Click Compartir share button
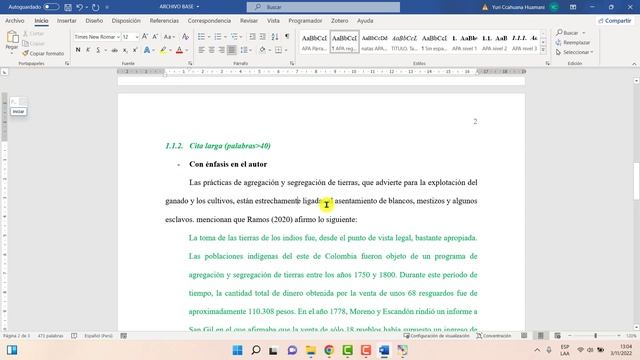 tap(615, 20)
